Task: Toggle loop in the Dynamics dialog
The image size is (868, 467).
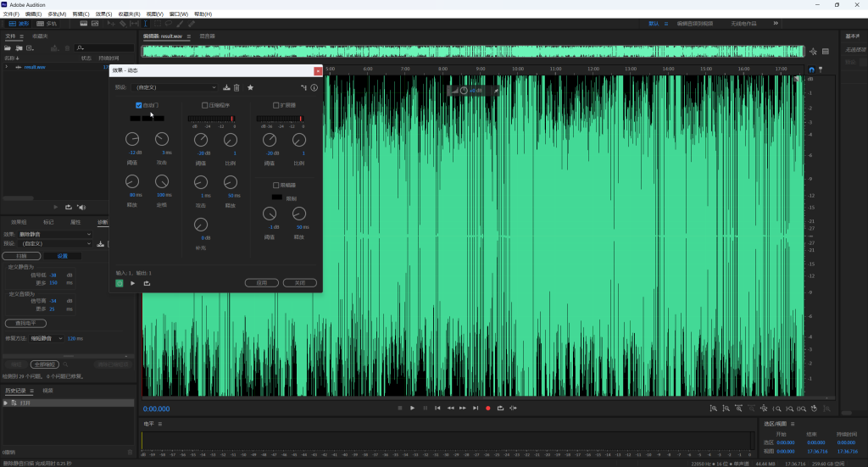Action: (x=147, y=283)
